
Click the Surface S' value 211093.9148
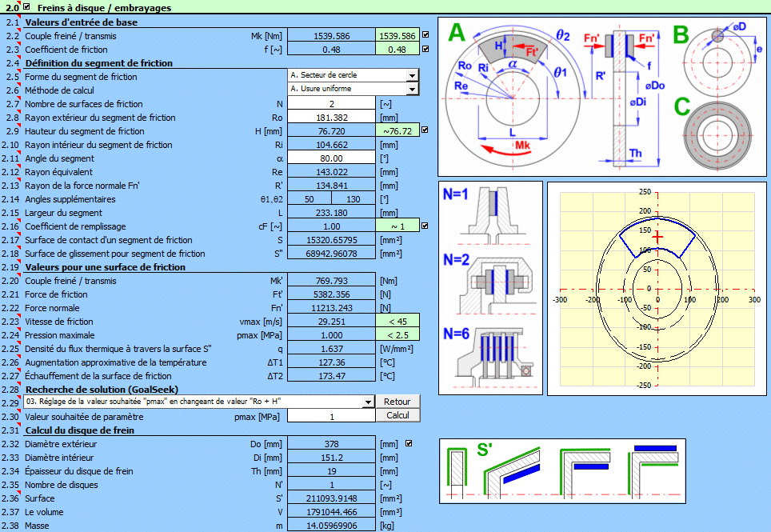click(331, 498)
